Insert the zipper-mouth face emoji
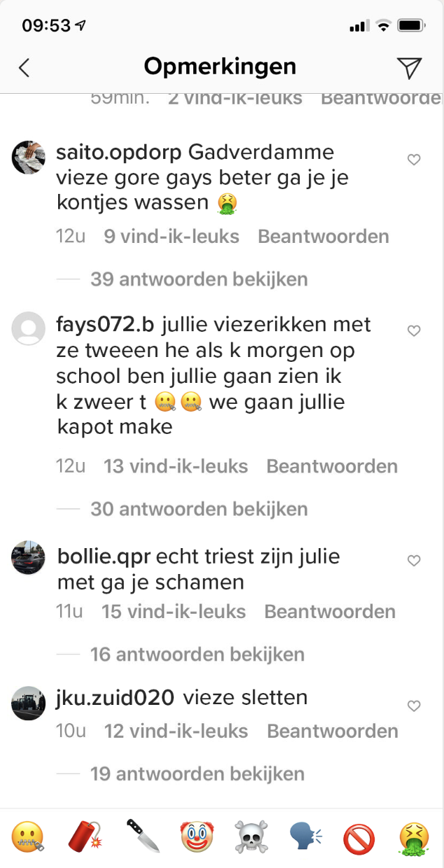 (28, 836)
